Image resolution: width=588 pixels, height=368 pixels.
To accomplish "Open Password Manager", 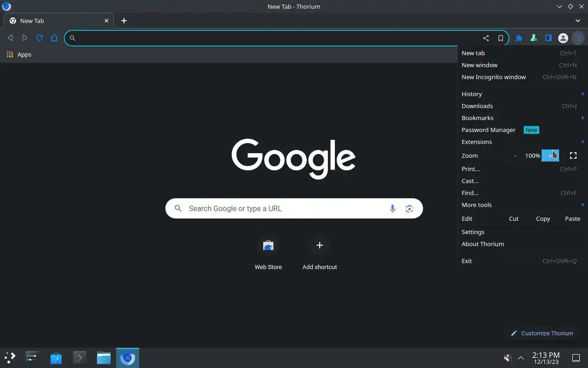I will click(523, 130).
